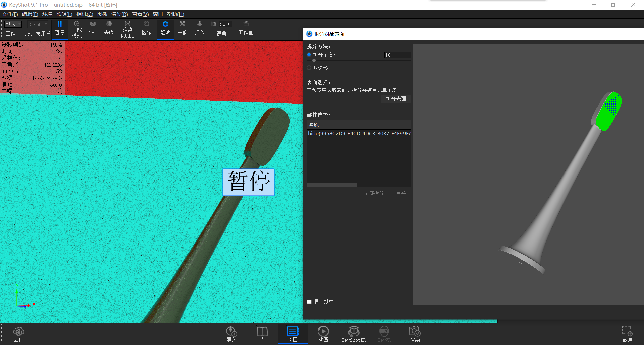Click the 全部拆分 button
644x345 pixels.
(x=374, y=193)
